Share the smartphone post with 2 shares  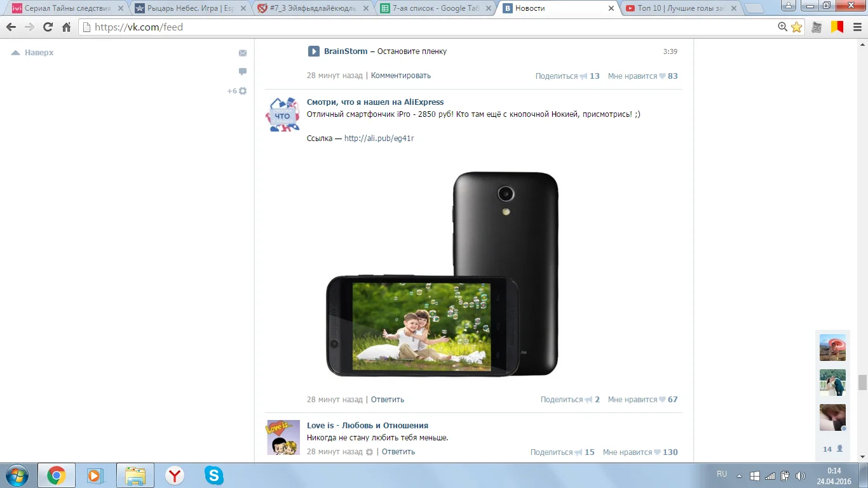point(570,400)
